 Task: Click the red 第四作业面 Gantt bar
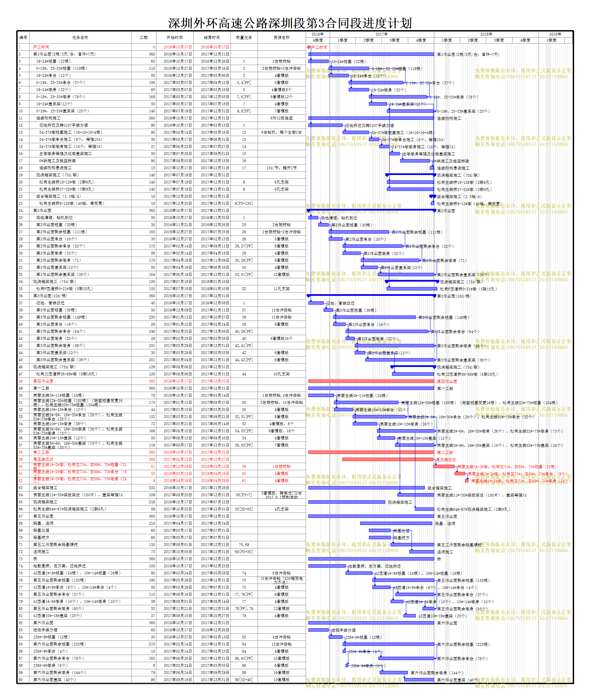(x=371, y=381)
